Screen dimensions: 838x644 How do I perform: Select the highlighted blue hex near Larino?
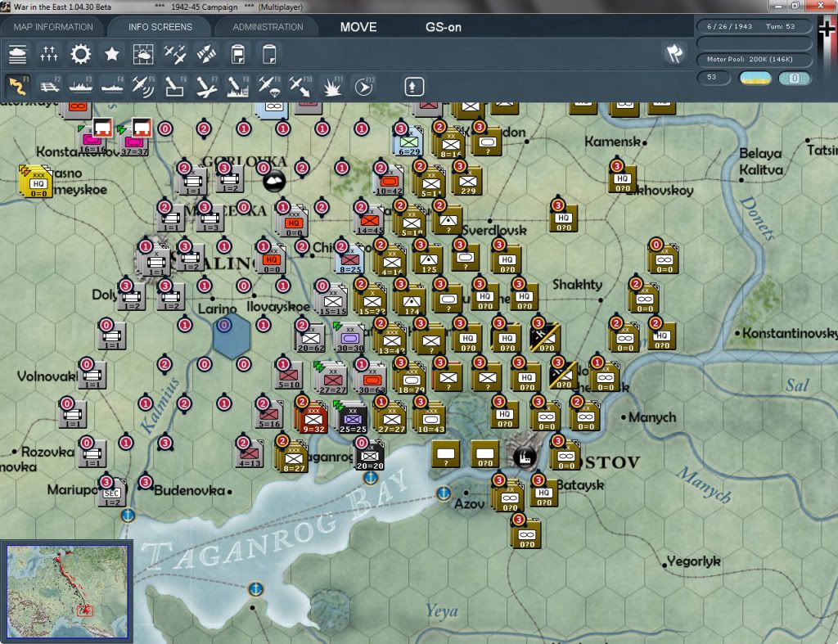[232, 336]
